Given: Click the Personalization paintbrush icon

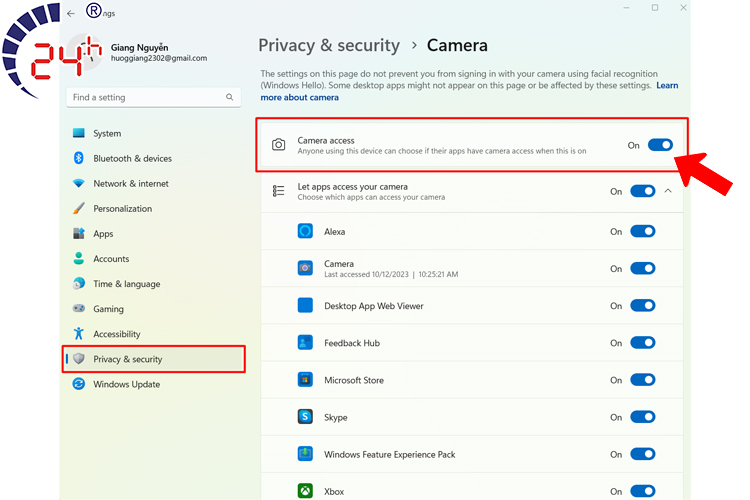Looking at the screenshot, I should (x=79, y=208).
